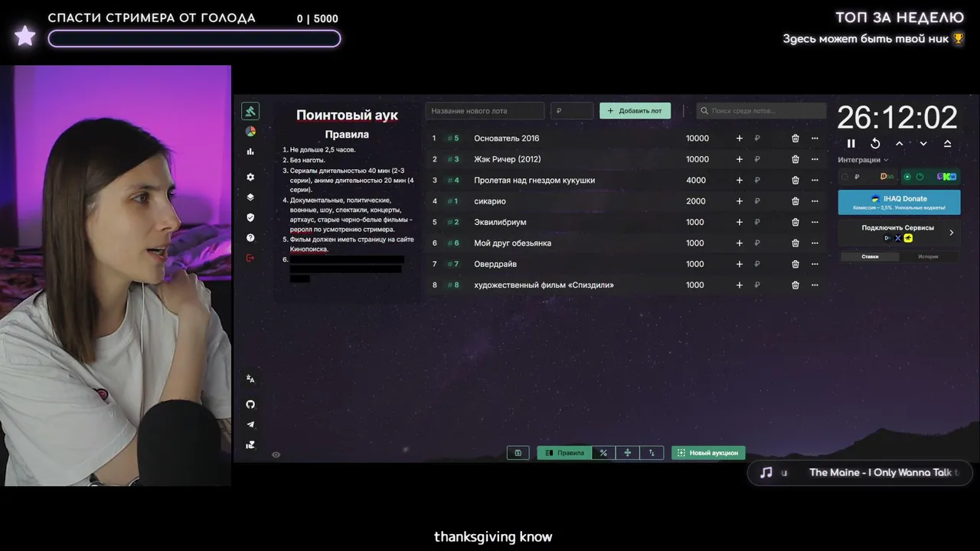Screen dimensions: 980x551
Task: Click the ruble icon for lot Овердрайв
Action: tap(757, 264)
